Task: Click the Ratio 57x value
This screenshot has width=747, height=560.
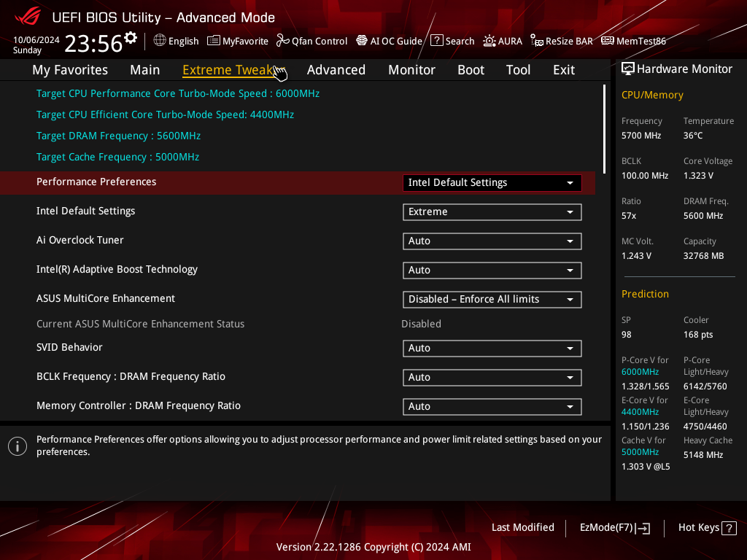Action: coord(628,216)
